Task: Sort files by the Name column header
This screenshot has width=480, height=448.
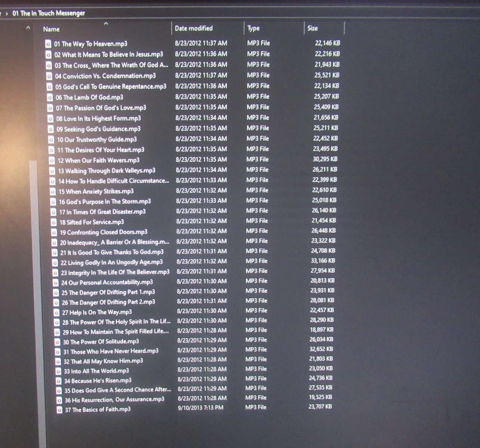Action: 51,29
